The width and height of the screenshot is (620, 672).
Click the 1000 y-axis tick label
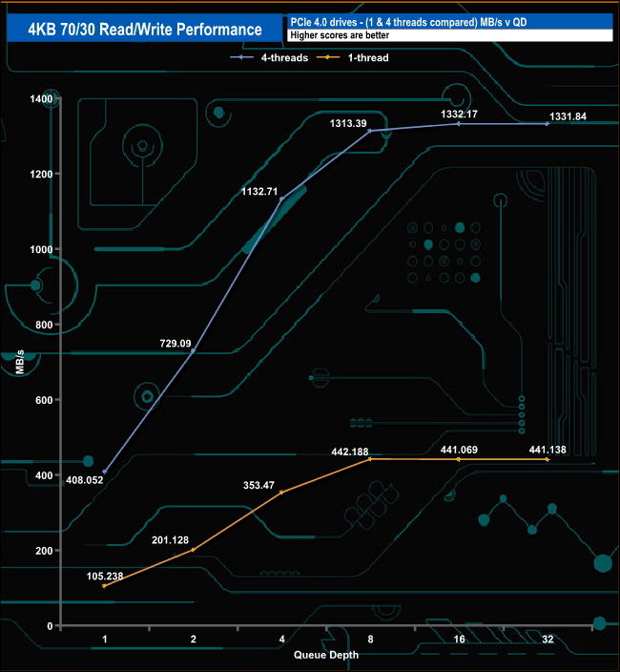tap(41, 250)
